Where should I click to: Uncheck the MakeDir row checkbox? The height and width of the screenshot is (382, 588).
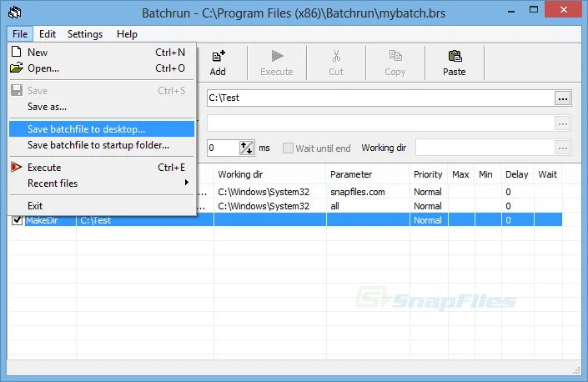(x=17, y=220)
